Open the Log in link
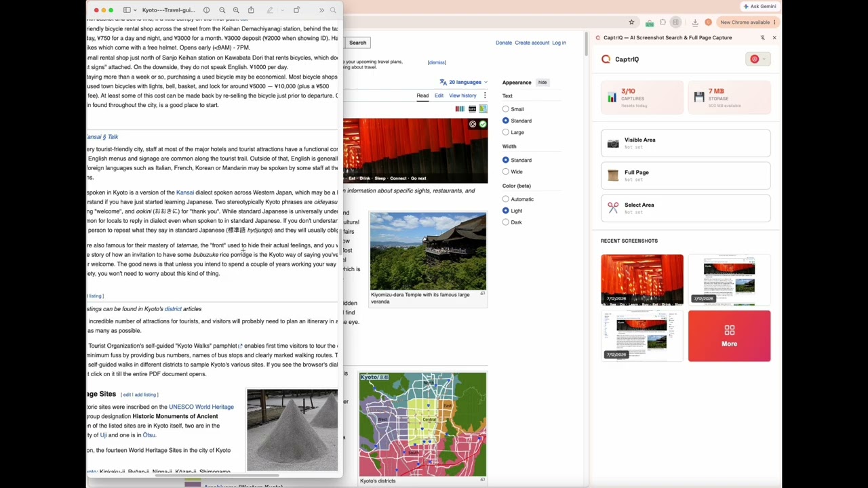Viewport: 868px width, 488px height. pyautogui.click(x=559, y=43)
